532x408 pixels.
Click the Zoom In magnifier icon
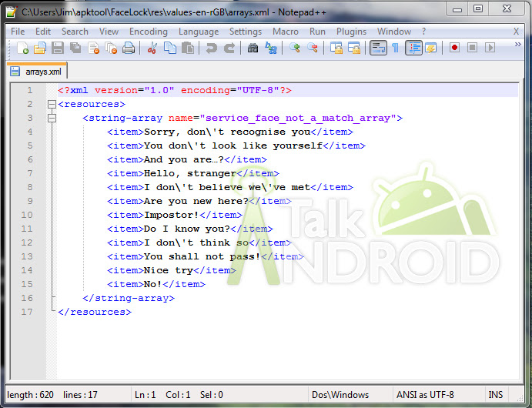(x=295, y=48)
